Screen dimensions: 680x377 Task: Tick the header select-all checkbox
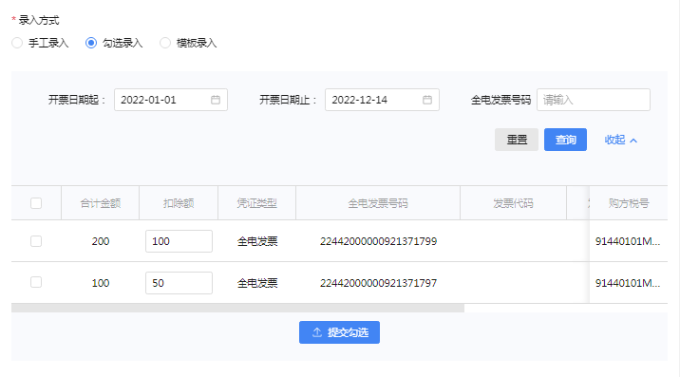[36, 203]
